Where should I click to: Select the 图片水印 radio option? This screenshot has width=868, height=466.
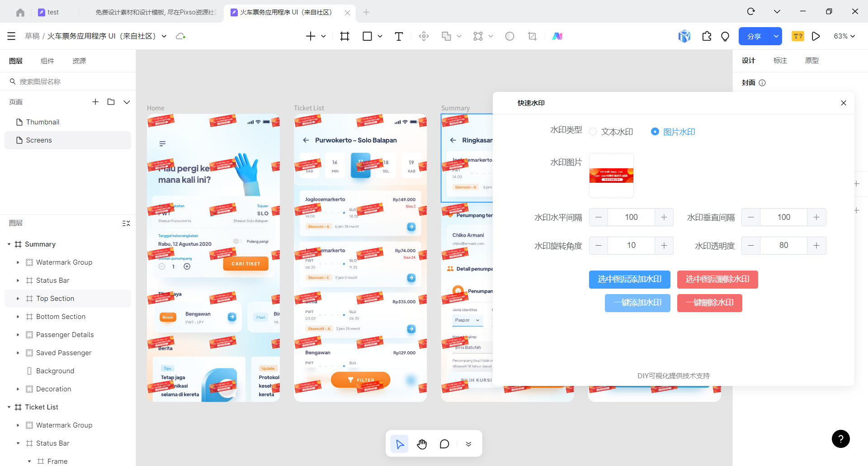point(655,132)
